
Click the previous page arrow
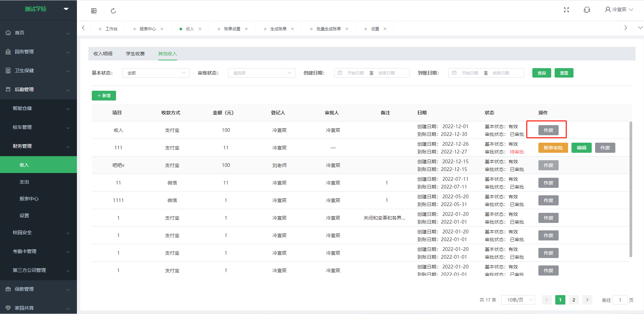(547, 300)
